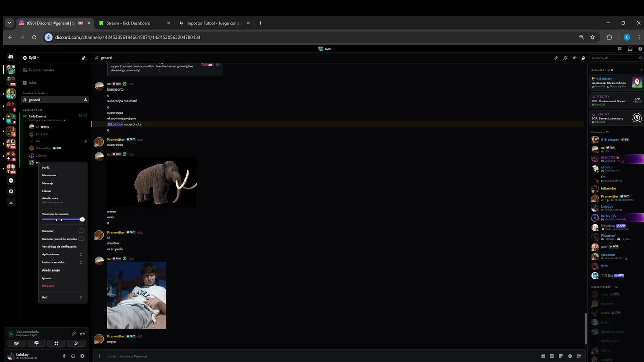Screen dimensions: 644x362
Task: Toggle the soundboard button in voice panel
Action: coord(76,343)
